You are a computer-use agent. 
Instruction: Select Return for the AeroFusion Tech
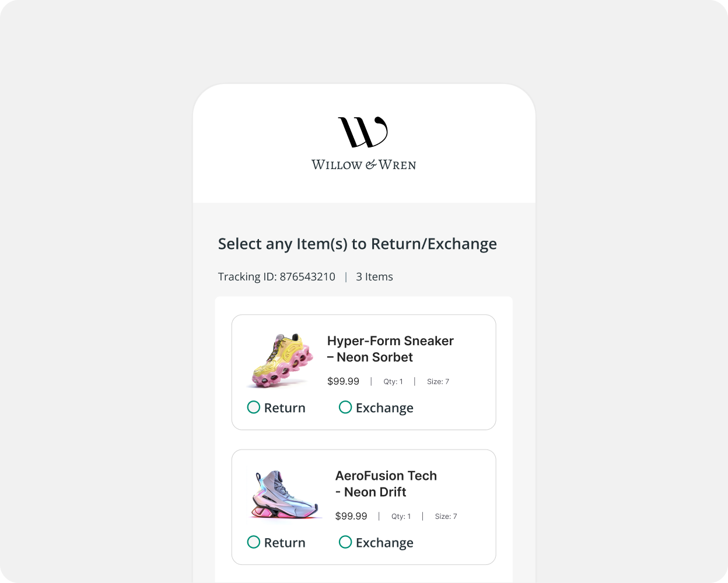[x=254, y=542]
